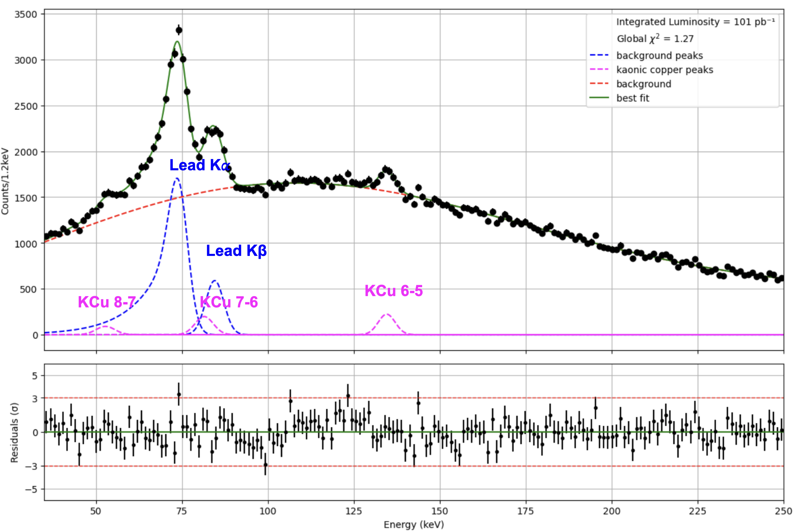Click the Residuals (σ) axis label
The width and height of the screenshot is (793, 532).
tap(14, 433)
